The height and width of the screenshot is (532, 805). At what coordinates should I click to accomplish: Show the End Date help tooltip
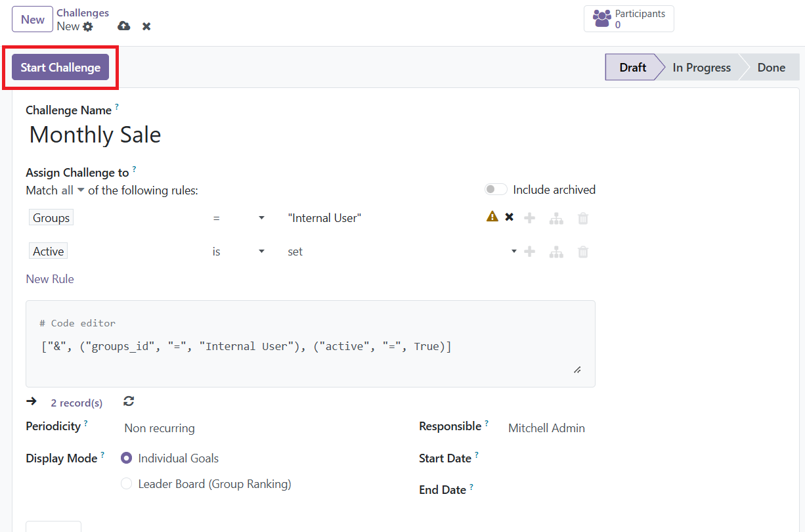(471, 487)
